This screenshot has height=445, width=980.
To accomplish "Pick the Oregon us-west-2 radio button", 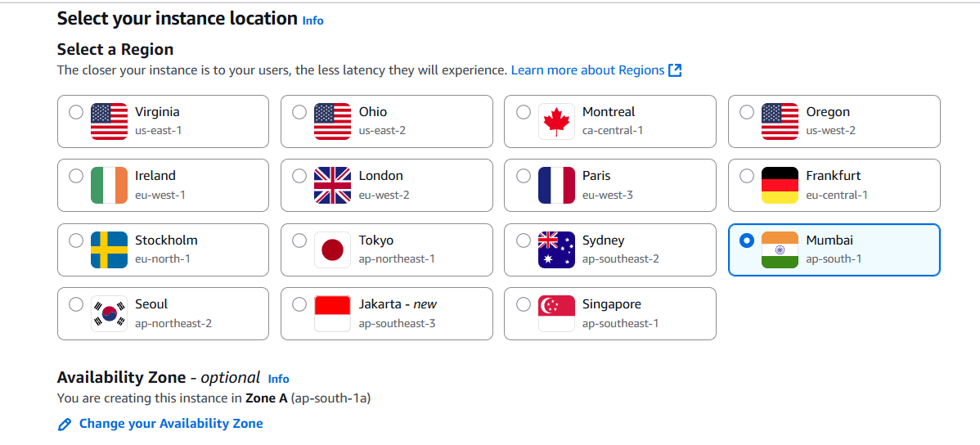I will click(747, 112).
